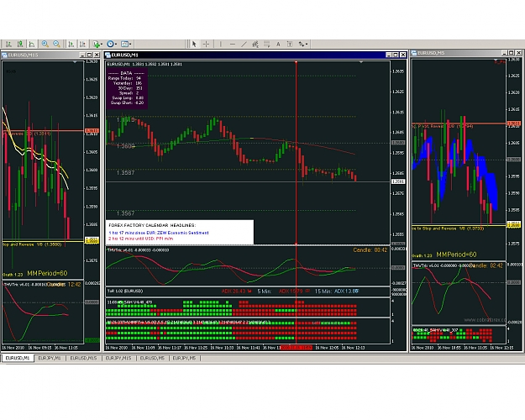
Task: Select the crosshair tool
Action: pos(206,44)
